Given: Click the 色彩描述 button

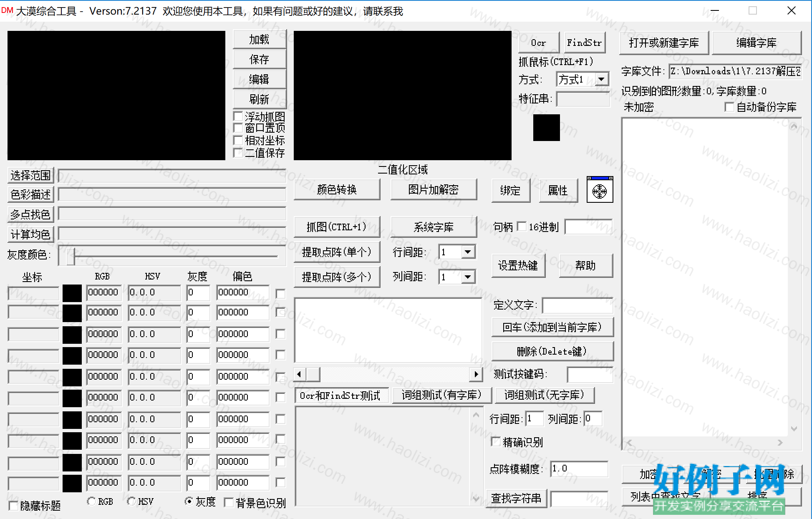Looking at the screenshot, I should (x=31, y=194).
